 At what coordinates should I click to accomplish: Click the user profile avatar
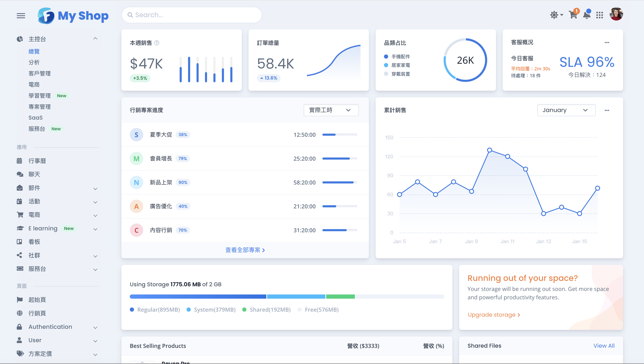(x=616, y=14)
